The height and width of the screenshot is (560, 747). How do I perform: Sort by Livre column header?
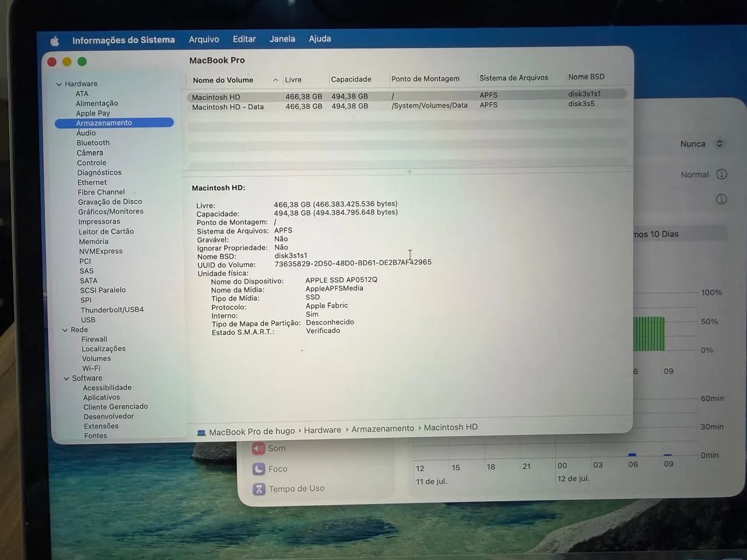(294, 80)
